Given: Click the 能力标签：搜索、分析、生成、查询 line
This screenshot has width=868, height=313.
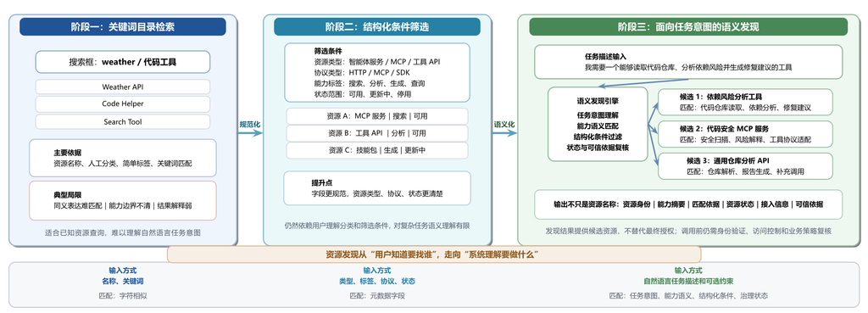Looking at the screenshot, I should tap(370, 83).
